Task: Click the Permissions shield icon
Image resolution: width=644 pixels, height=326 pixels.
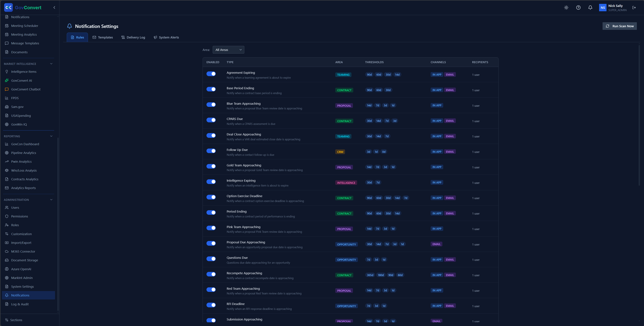Action: [7, 216]
